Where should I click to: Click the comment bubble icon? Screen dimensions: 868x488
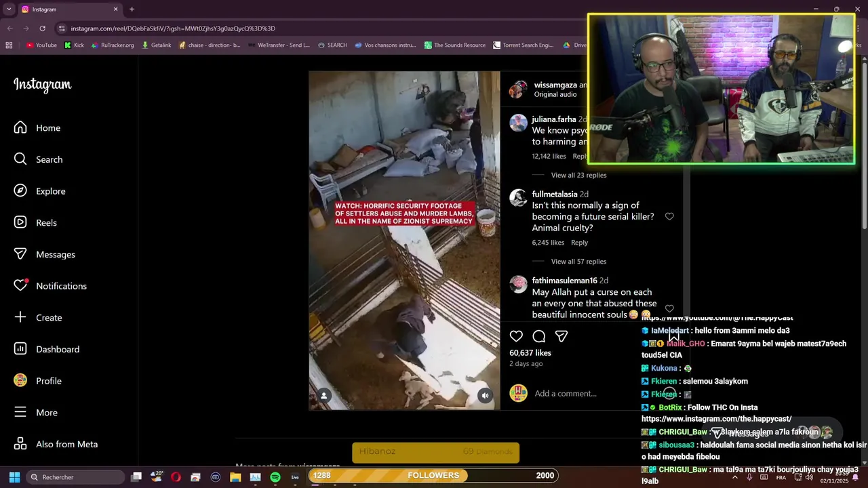point(539,336)
